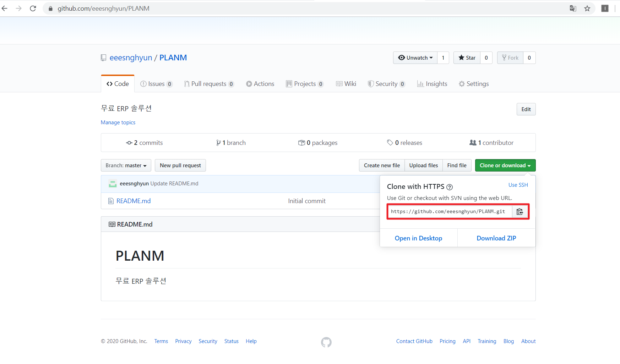The width and height of the screenshot is (620, 364).
Task: Open the Insights tab
Action: (432, 84)
